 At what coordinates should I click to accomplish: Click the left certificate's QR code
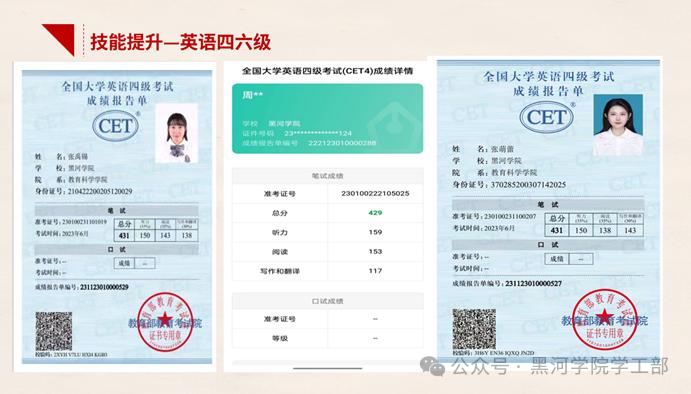point(54,331)
